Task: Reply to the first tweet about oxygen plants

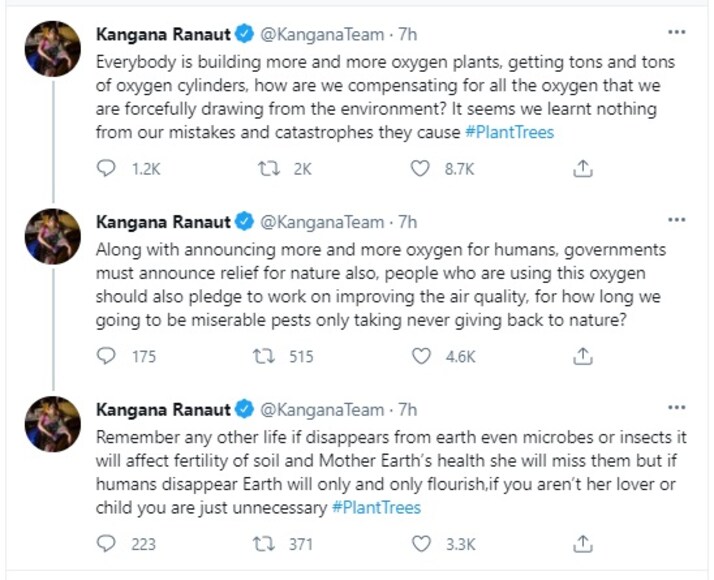Action: pyautogui.click(x=107, y=170)
